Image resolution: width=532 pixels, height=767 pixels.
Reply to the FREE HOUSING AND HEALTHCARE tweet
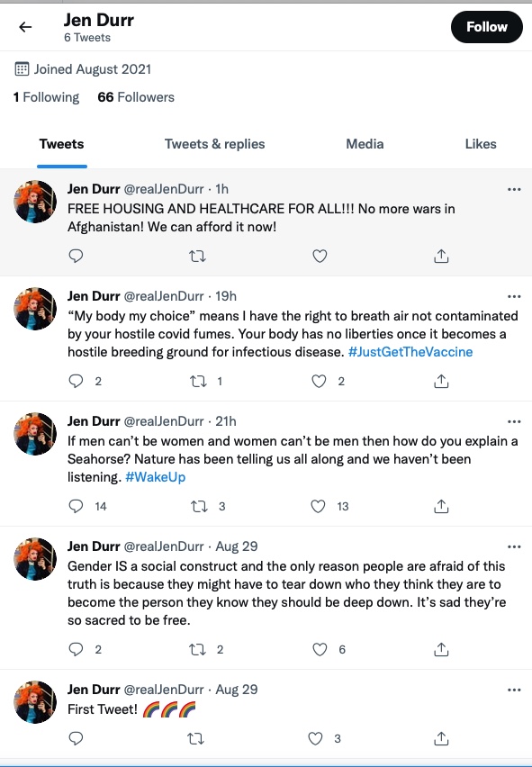76,256
